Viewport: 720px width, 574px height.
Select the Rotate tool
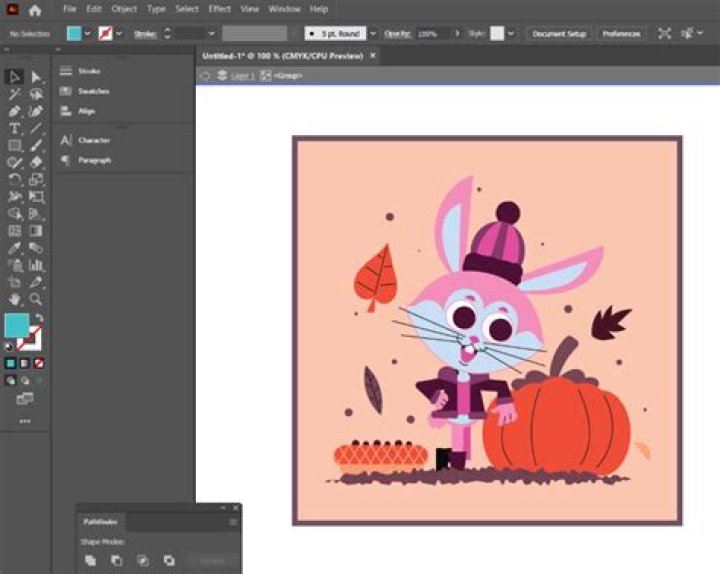[x=14, y=180]
